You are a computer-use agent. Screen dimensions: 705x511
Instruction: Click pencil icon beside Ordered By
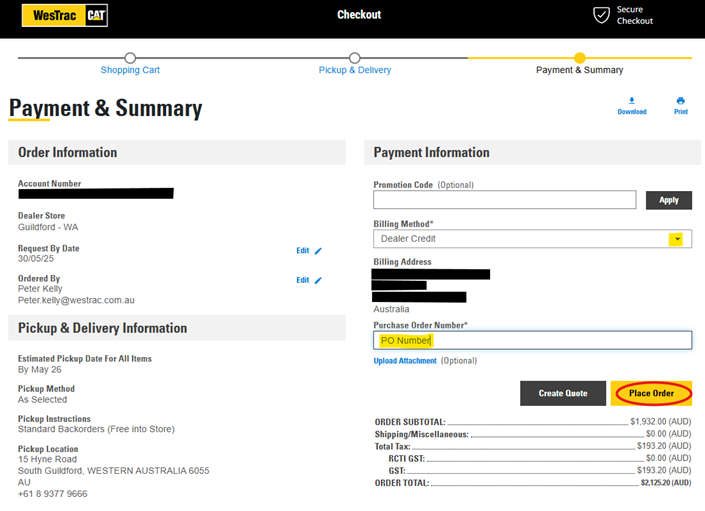[318, 280]
